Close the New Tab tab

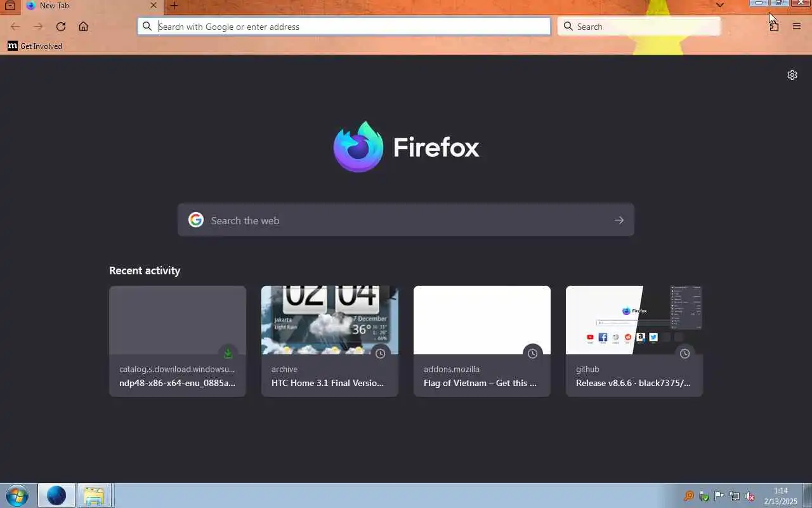(154, 6)
